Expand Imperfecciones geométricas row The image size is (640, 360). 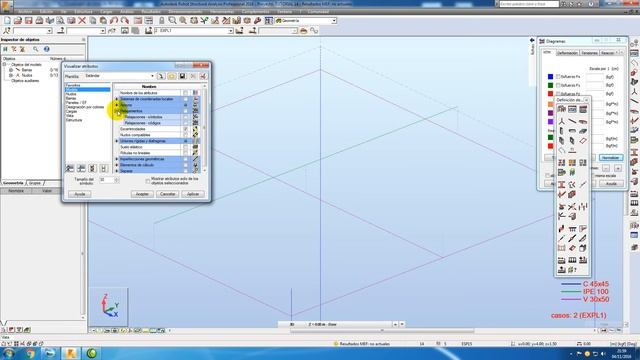click(x=117, y=159)
